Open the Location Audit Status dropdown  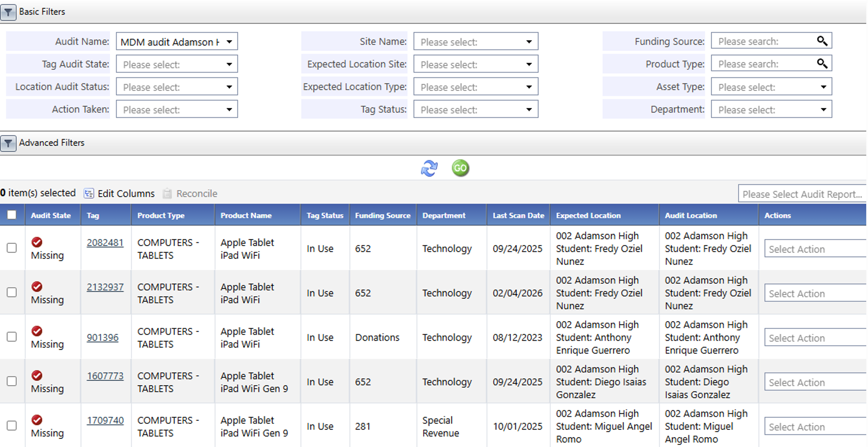[177, 87]
